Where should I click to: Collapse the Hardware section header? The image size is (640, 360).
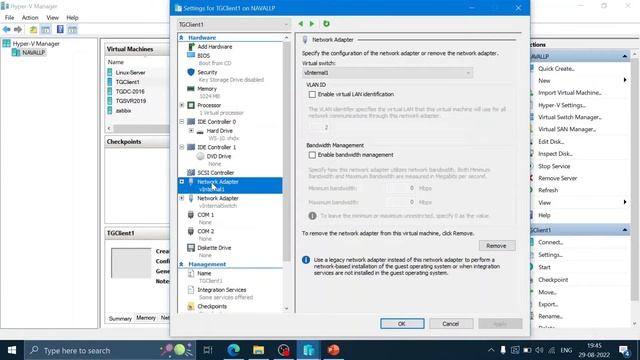click(x=181, y=38)
